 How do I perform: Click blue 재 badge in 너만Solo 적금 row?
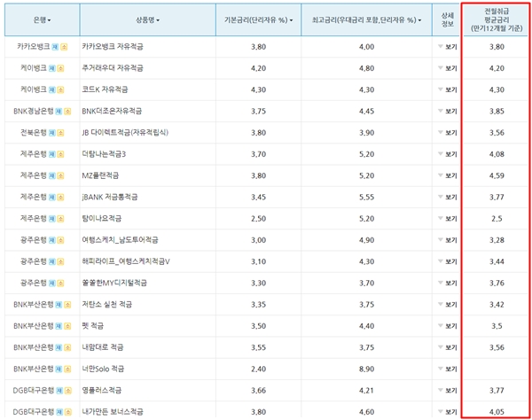coord(59,369)
